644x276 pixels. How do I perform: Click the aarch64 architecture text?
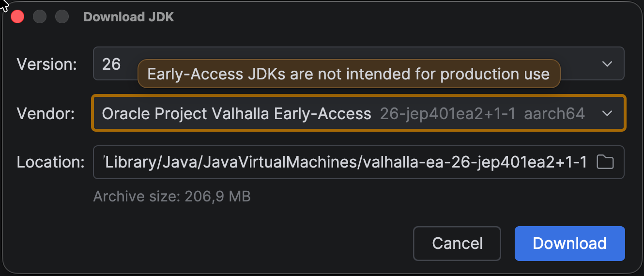[x=554, y=114]
